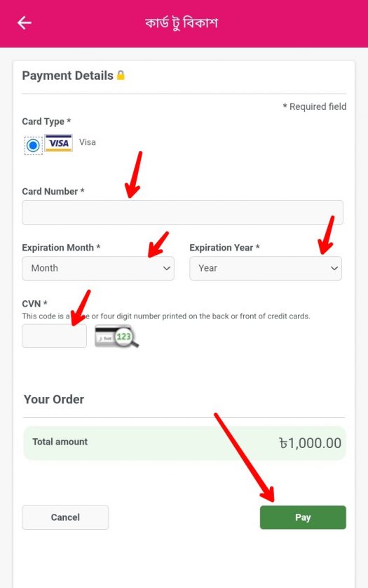Click the chevron arrow in Year field
The width and height of the screenshot is (368, 588).
pos(334,268)
